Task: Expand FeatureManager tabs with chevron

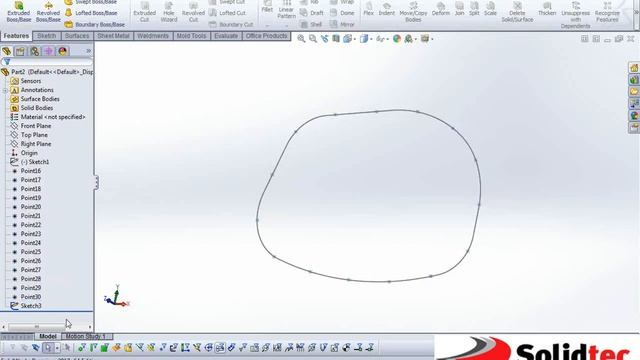Action: [x=89, y=51]
